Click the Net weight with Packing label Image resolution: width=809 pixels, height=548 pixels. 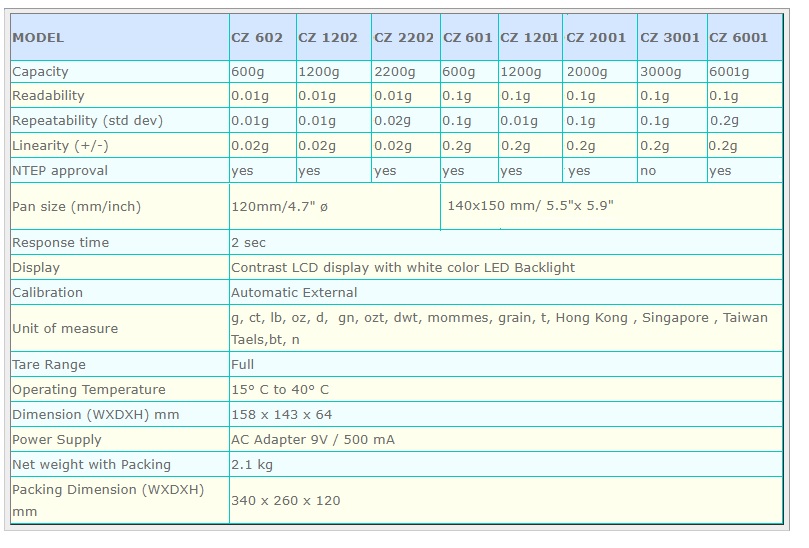(91, 465)
